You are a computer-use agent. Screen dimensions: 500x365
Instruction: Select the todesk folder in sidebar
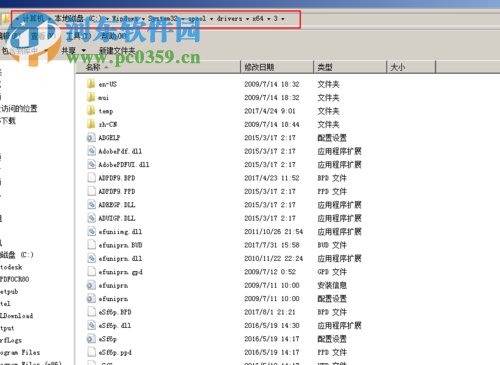(11, 267)
